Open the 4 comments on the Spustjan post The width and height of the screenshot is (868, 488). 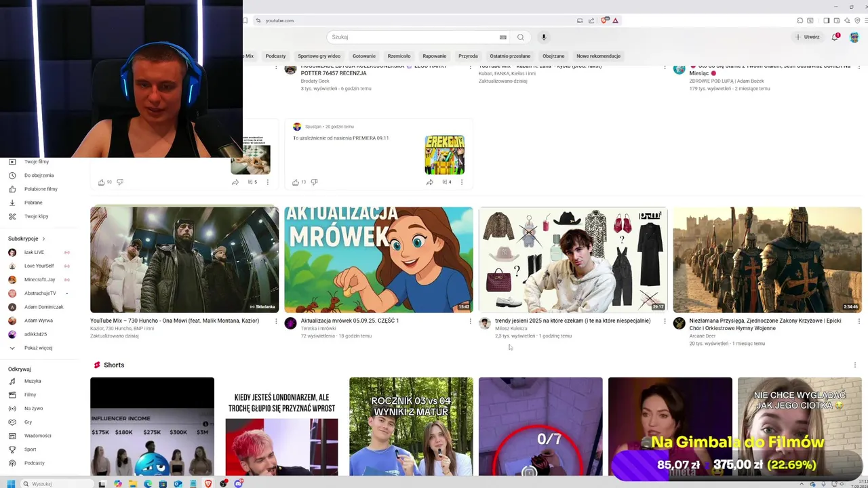(x=446, y=182)
